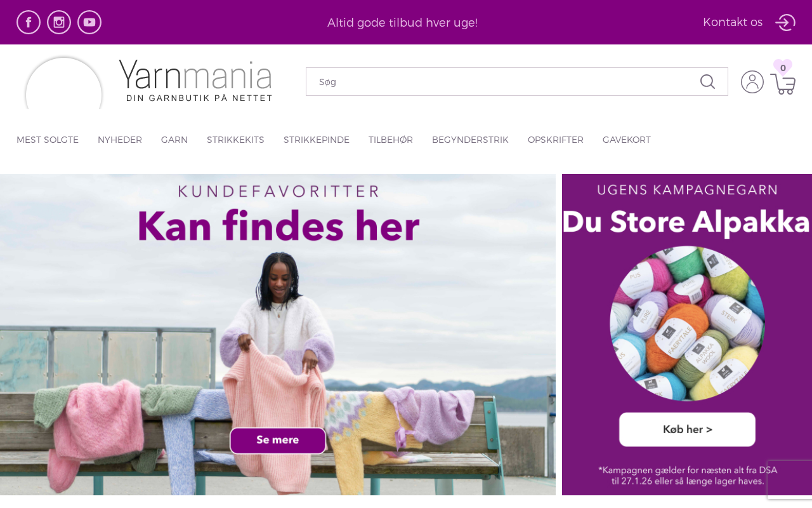Image resolution: width=812 pixels, height=508 pixels.
Task: Open the TILBEHØR menu item
Action: click(391, 140)
